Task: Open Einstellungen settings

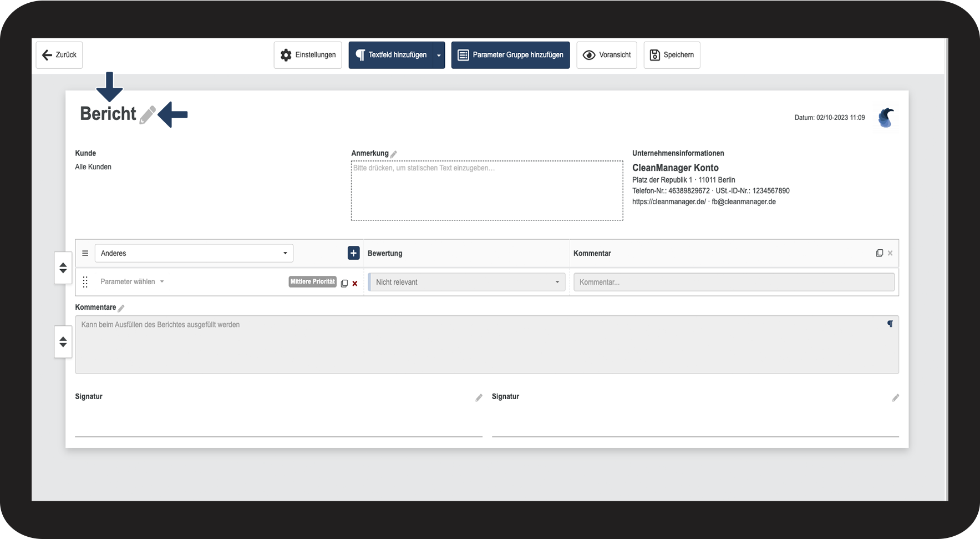Action: [x=308, y=55]
